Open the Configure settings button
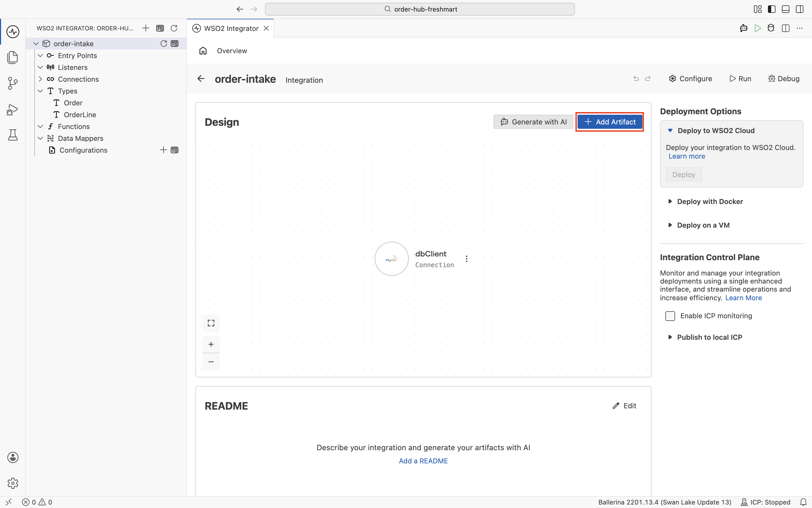 point(691,78)
